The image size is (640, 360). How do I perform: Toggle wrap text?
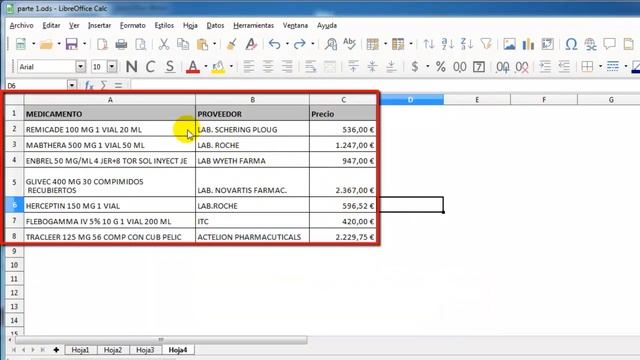click(x=311, y=67)
